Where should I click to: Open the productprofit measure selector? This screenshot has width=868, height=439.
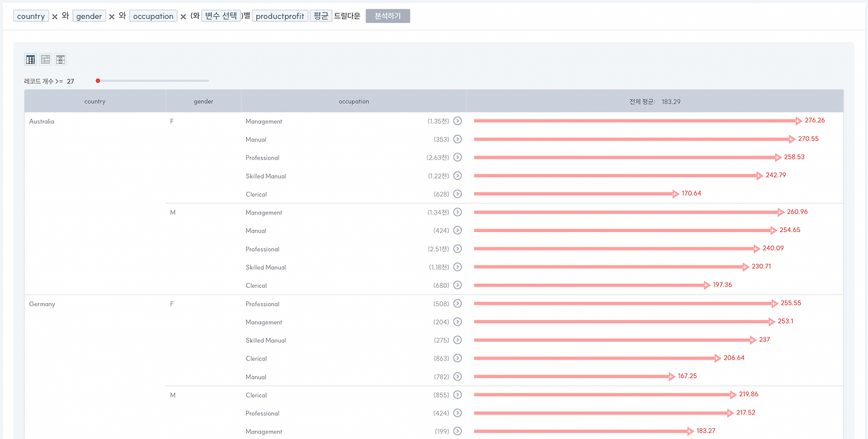[x=280, y=16]
